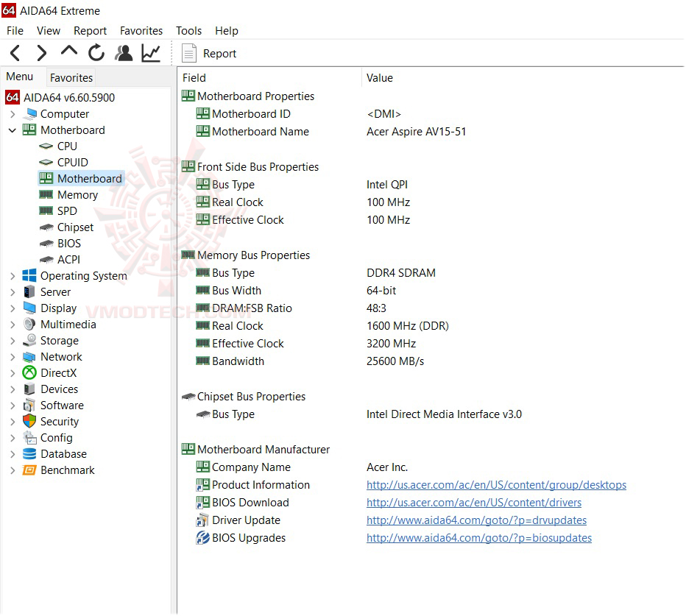
Task: Expand the Config tree node
Action: [13, 438]
